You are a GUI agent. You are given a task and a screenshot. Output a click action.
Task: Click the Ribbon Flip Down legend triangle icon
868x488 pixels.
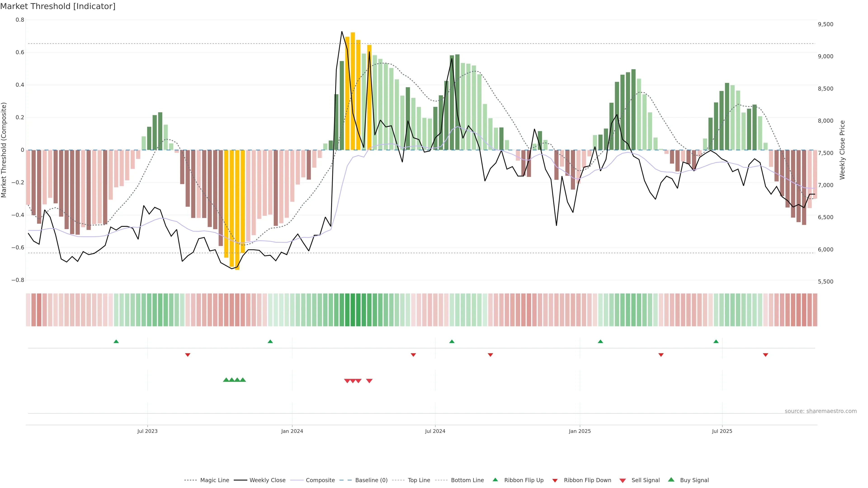pos(555,481)
